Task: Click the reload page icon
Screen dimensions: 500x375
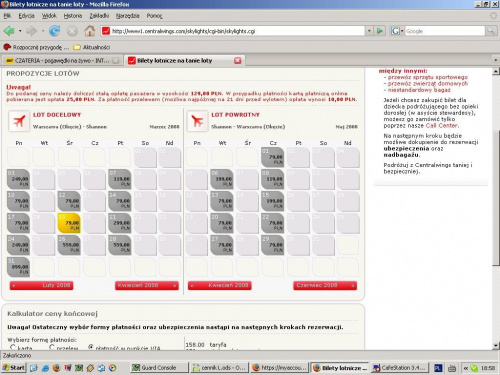Action: (x=54, y=31)
